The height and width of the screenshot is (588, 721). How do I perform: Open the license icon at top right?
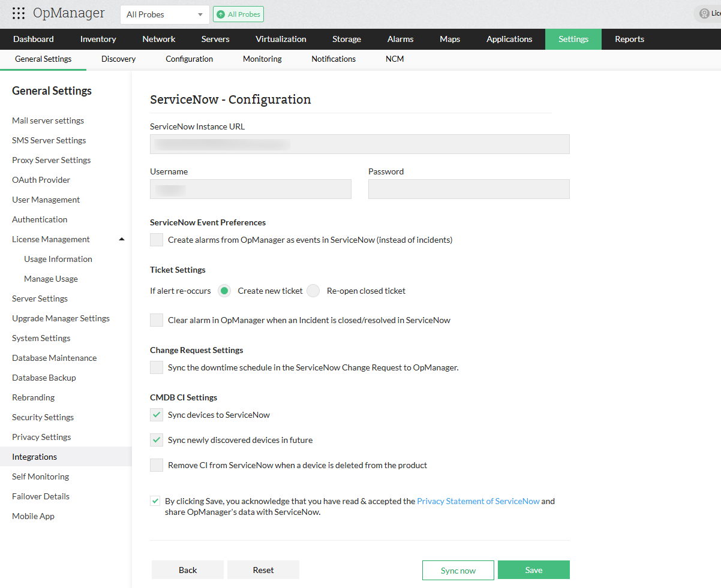pyautogui.click(x=705, y=14)
